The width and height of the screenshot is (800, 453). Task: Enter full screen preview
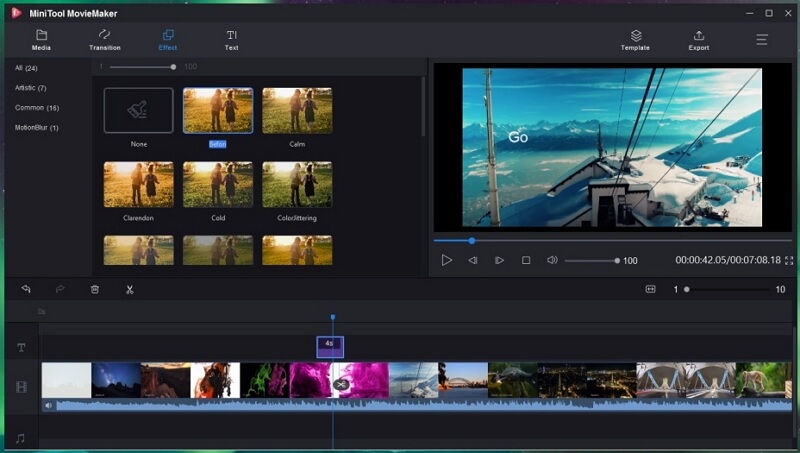tap(789, 261)
